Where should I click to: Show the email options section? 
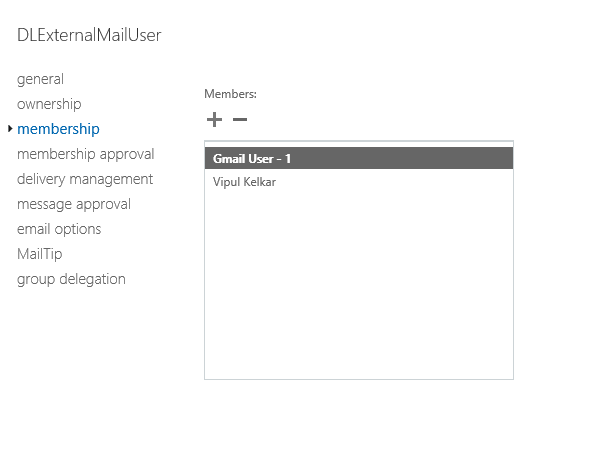pyautogui.click(x=59, y=229)
